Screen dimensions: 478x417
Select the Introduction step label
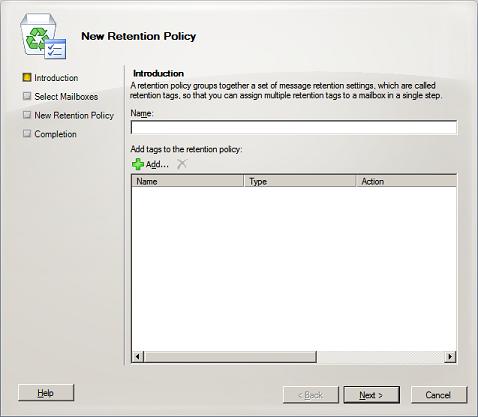point(56,78)
